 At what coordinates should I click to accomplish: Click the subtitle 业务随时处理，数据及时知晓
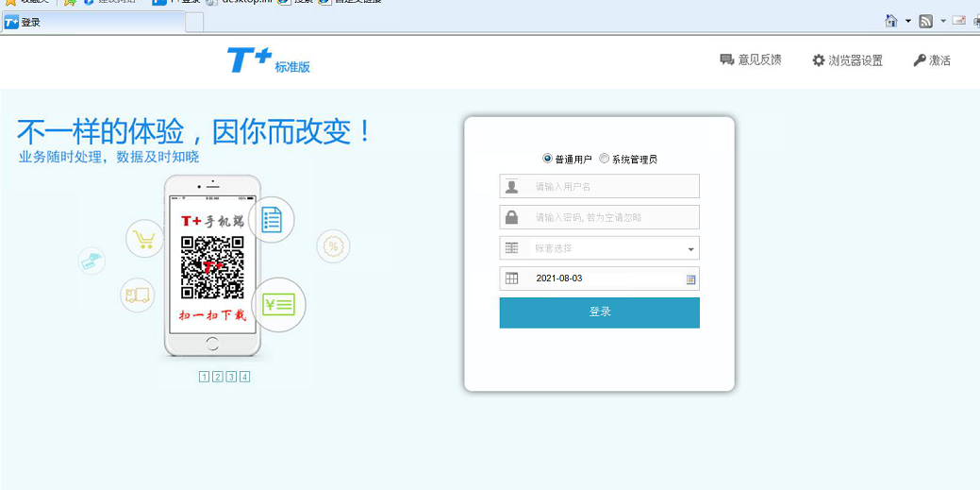point(108,157)
